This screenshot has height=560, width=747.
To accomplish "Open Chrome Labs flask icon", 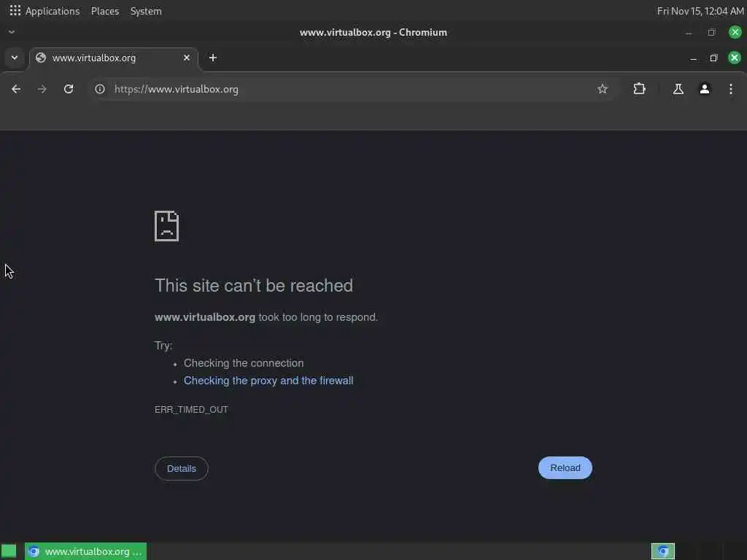I will (678, 89).
